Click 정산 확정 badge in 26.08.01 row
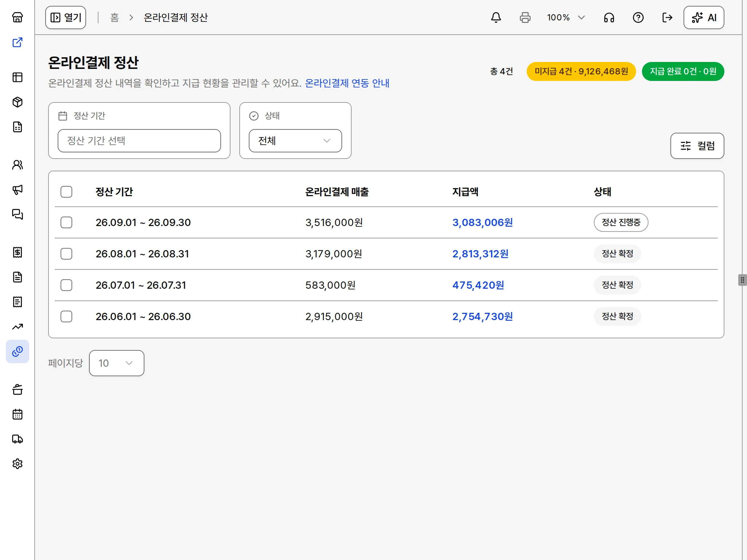This screenshot has width=747, height=560. point(618,254)
